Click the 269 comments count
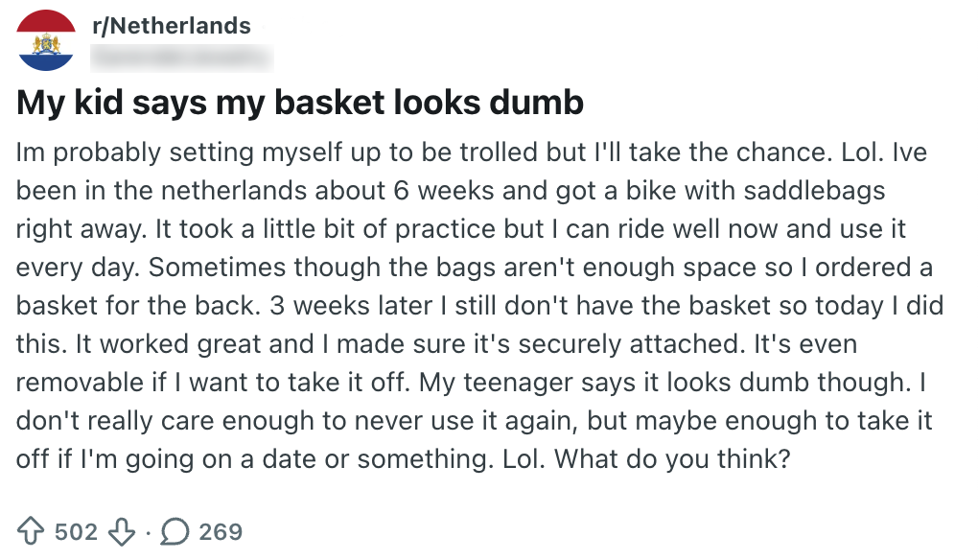This screenshot has height=560, width=978. [x=221, y=530]
